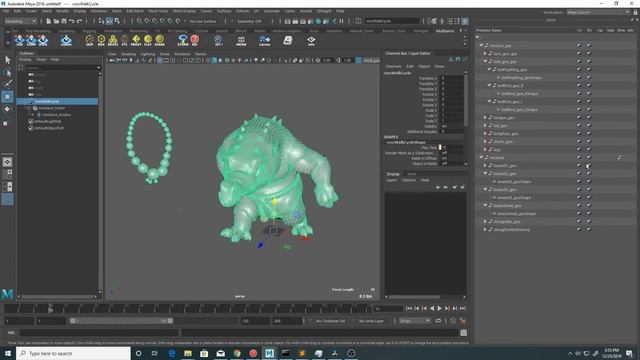The height and width of the screenshot is (360, 640).
Task: Click the PREVW shelf icon
Action: click(241, 40)
